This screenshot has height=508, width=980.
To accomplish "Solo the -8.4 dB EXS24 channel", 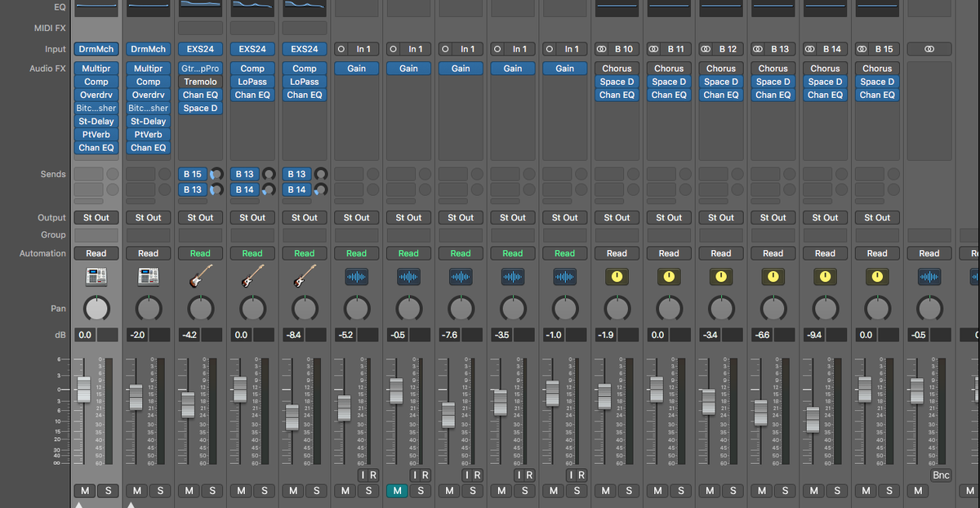I will pyautogui.click(x=316, y=490).
